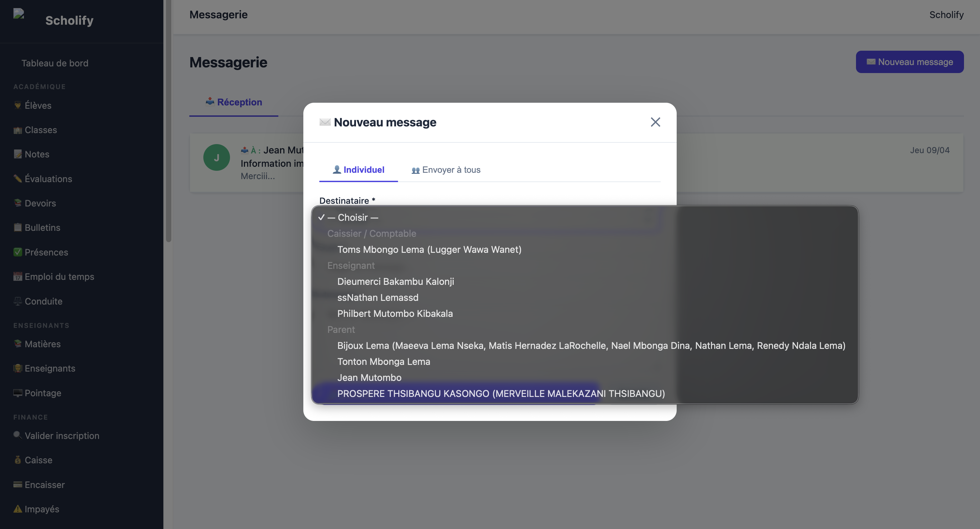This screenshot has width=980, height=529.
Task: Click the Pointage monitor icon
Action: pos(17,393)
